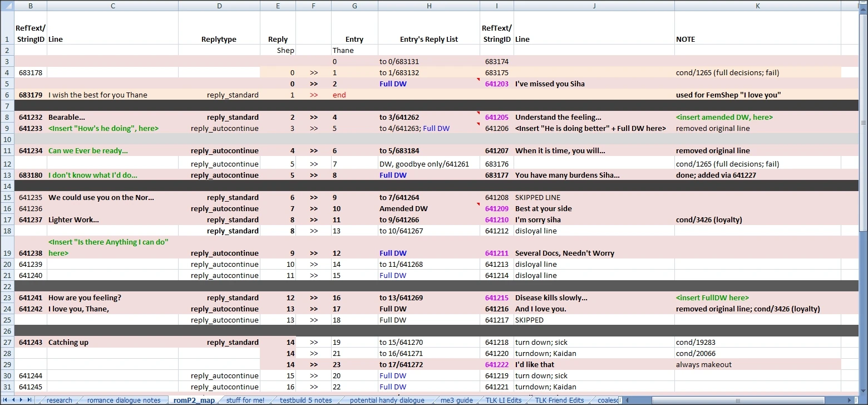Click the previous sheet navigation arrow

pos(13,400)
